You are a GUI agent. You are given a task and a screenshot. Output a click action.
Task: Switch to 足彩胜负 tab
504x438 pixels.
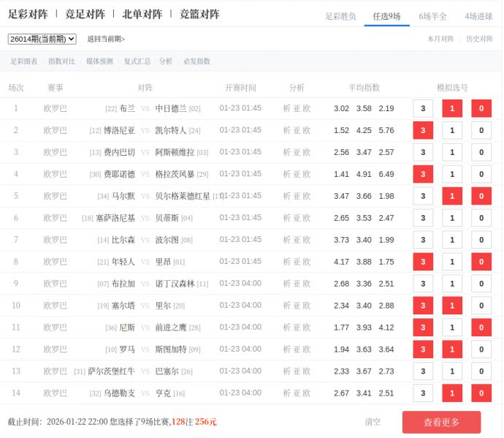(340, 16)
